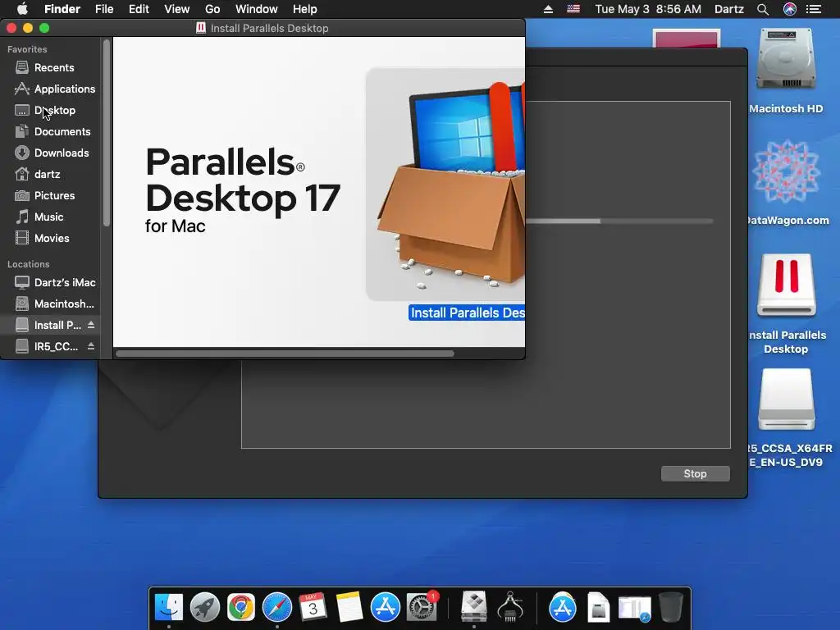
Task: Open the Applications folder stack in the Dock
Action: tap(563, 607)
